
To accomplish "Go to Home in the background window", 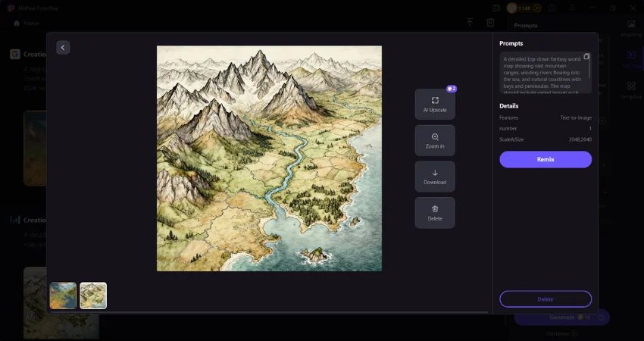I will click(x=27, y=23).
